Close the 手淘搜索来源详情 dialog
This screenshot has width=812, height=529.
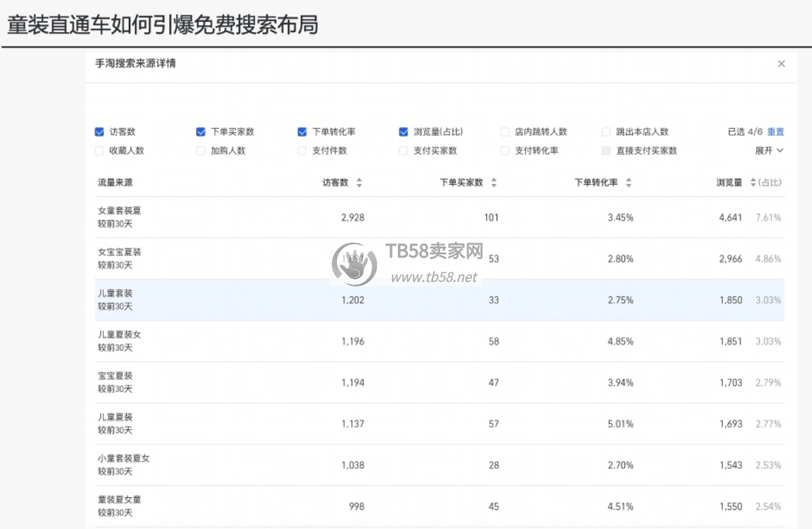coord(781,64)
